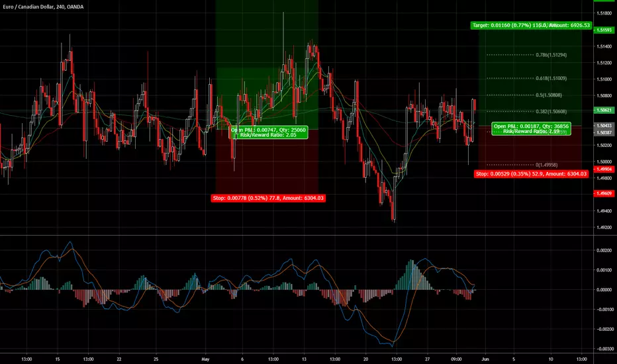This screenshot has height=364, width=617.
Task: Click the Jun label on time axis
Action: [x=485, y=359]
